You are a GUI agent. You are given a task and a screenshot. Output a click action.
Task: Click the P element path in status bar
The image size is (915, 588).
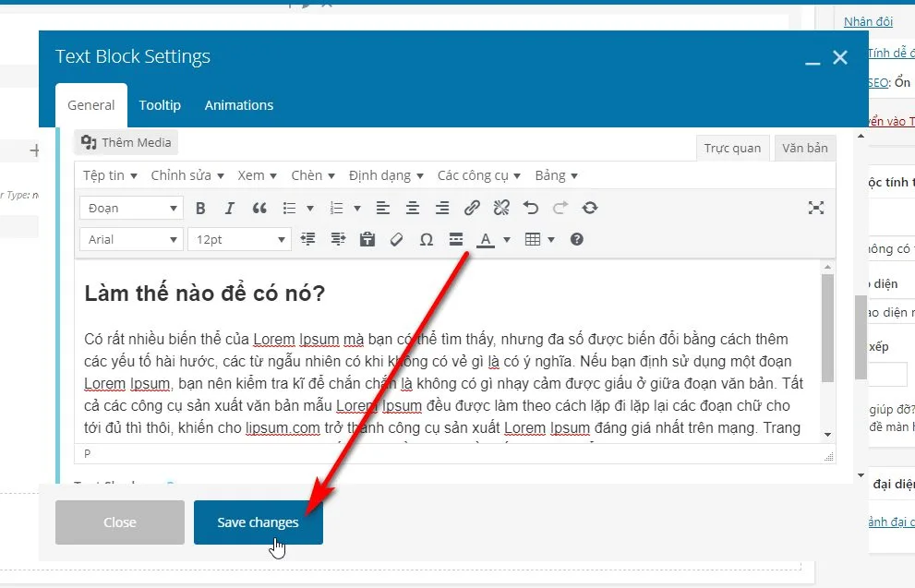click(x=88, y=454)
